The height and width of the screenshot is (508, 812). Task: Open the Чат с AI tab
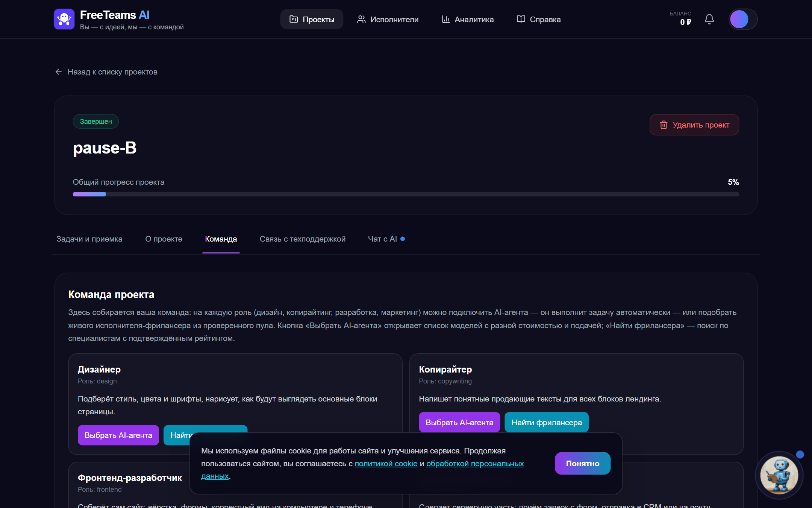(x=386, y=239)
